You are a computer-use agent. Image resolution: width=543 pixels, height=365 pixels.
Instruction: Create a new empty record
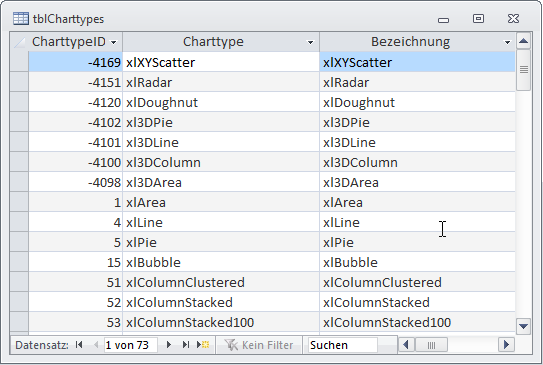[x=203, y=345]
